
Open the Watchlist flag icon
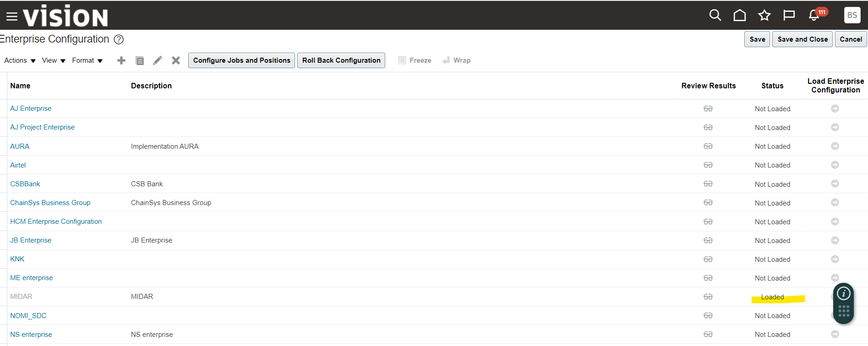pos(789,16)
